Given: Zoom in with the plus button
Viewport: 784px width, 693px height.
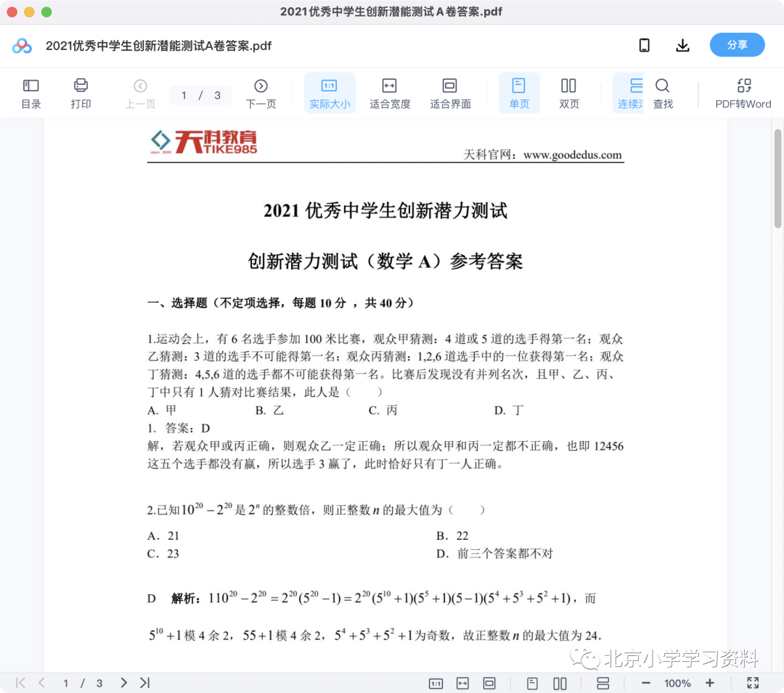Looking at the screenshot, I should [x=709, y=683].
